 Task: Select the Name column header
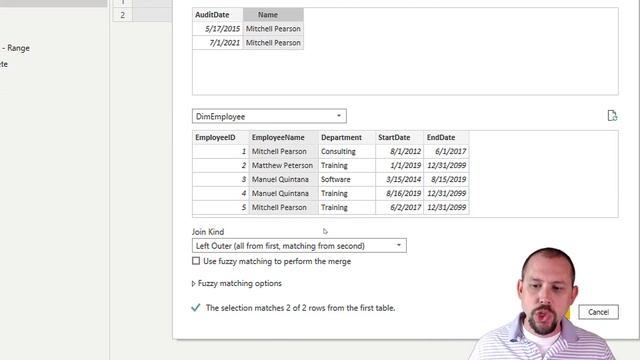tap(273, 15)
